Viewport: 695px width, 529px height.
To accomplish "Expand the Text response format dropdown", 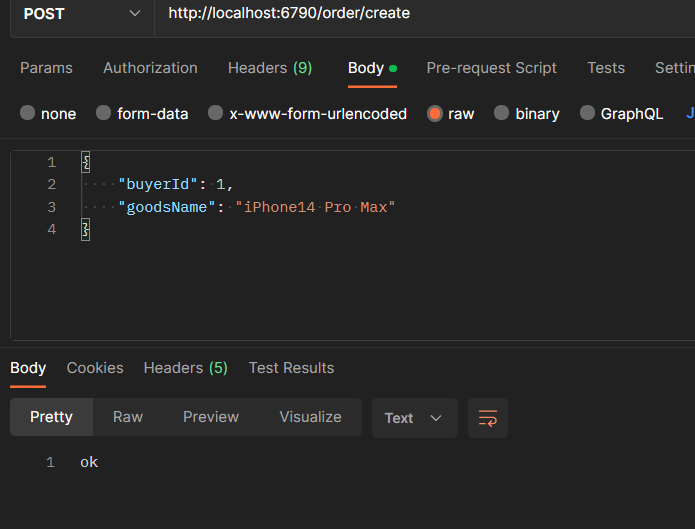I will [414, 418].
